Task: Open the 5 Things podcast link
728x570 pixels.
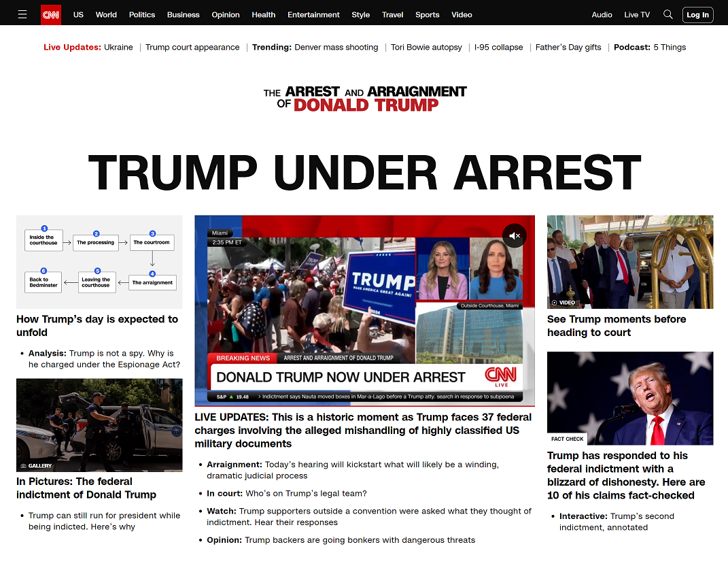Action: tap(670, 48)
